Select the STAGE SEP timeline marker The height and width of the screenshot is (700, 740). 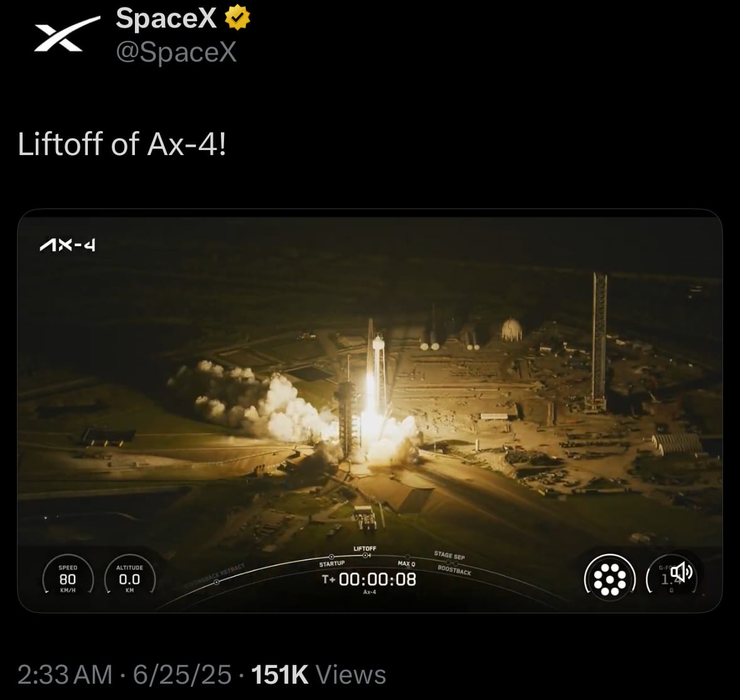449,556
